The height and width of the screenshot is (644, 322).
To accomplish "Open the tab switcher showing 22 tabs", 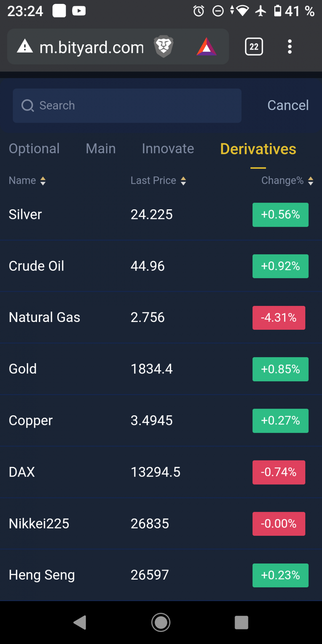I will click(x=254, y=47).
